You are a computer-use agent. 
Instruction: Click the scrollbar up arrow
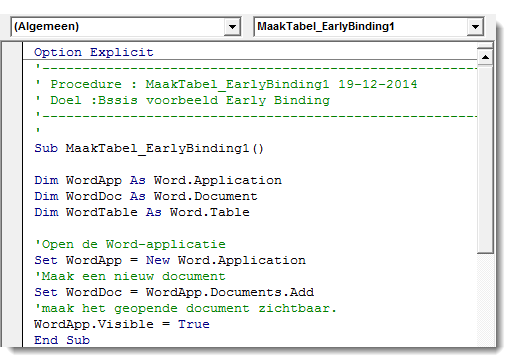coord(485,57)
